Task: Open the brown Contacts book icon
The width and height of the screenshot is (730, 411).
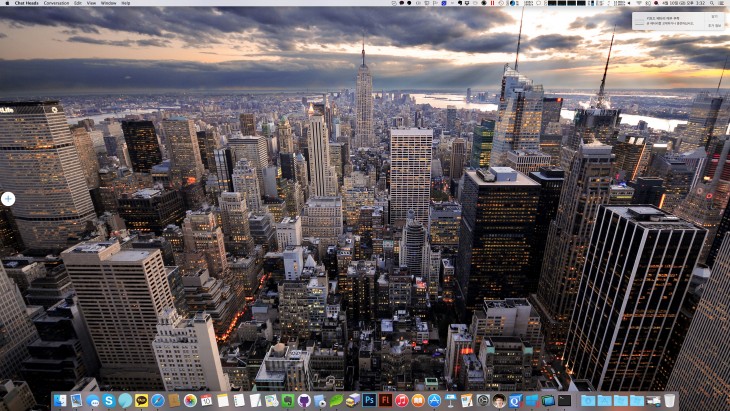Action: [x=174, y=401]
